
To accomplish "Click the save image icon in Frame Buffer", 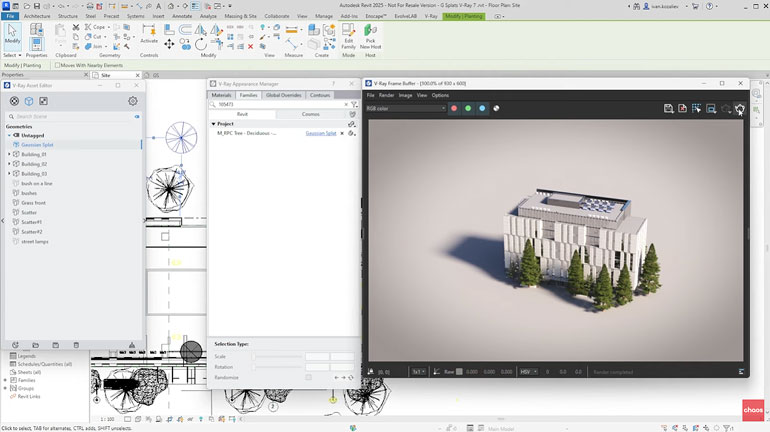I will (x=668, y=108).
